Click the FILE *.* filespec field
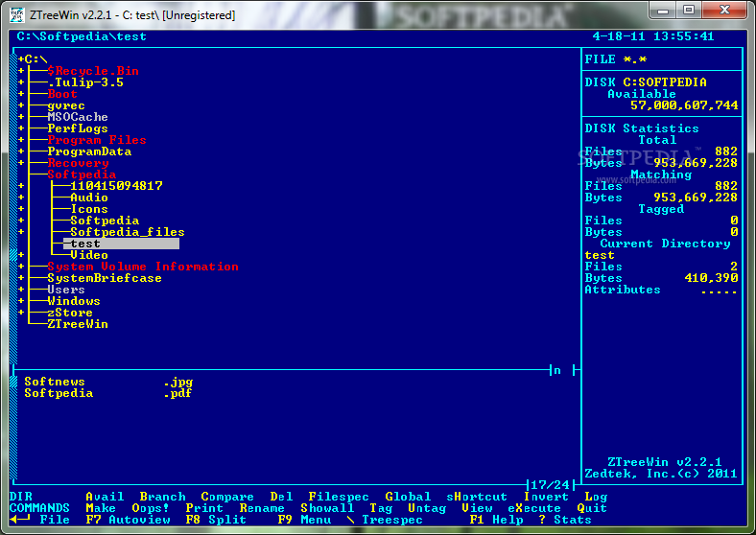Viewport: 756px width, 535px height. coord(616,59)
